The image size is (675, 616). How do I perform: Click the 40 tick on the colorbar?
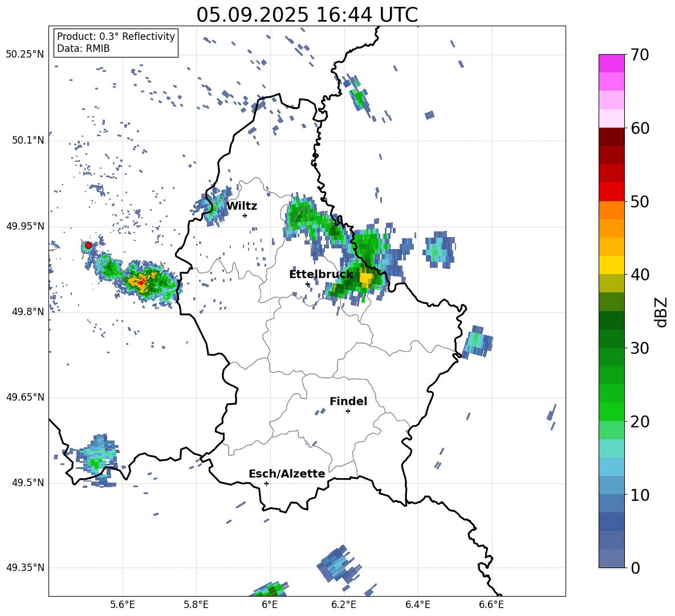(x=640, y=275)
